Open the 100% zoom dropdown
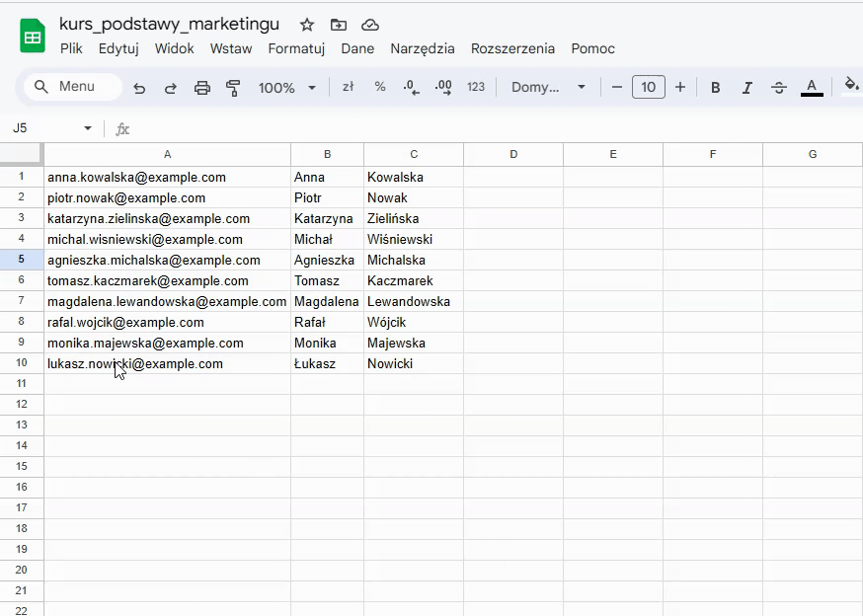The width and height of the screenshot is (863, 616). [287, 88]
